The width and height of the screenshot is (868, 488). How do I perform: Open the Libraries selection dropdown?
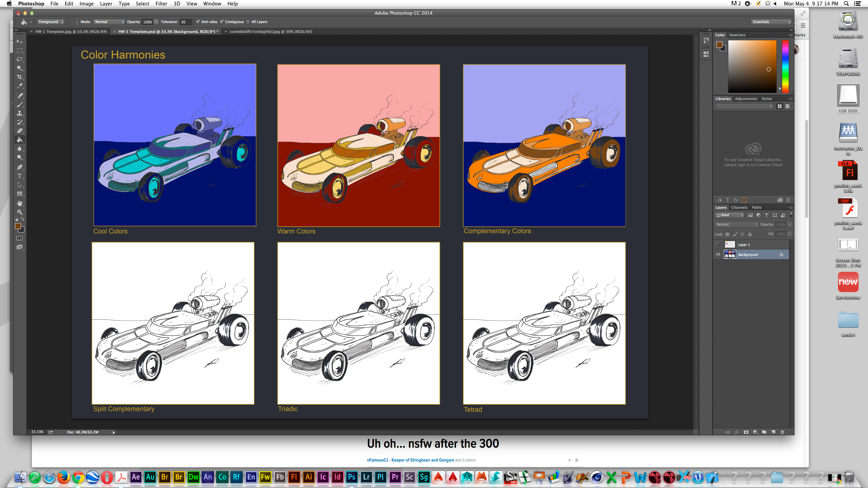[744, 106]
